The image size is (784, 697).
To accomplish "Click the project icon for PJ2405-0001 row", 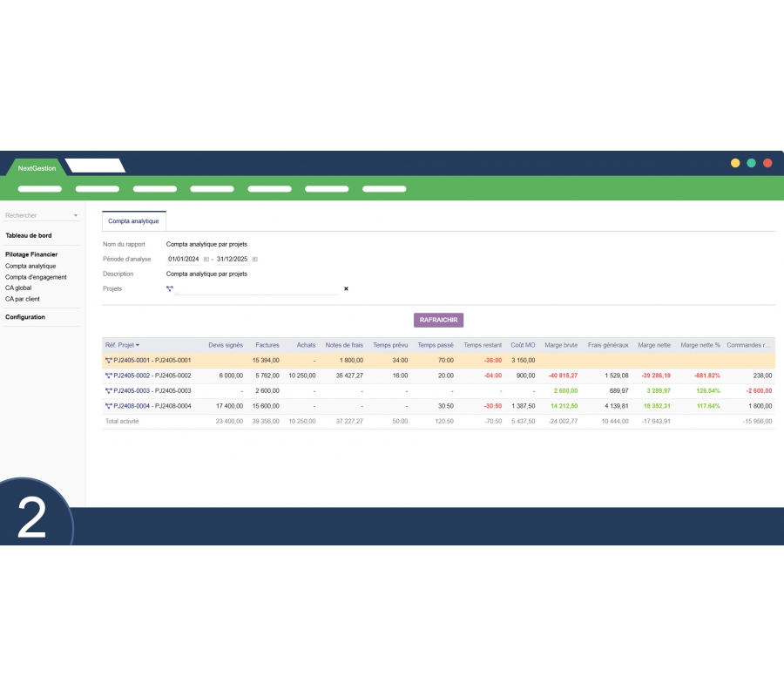I will coord(109,360).
